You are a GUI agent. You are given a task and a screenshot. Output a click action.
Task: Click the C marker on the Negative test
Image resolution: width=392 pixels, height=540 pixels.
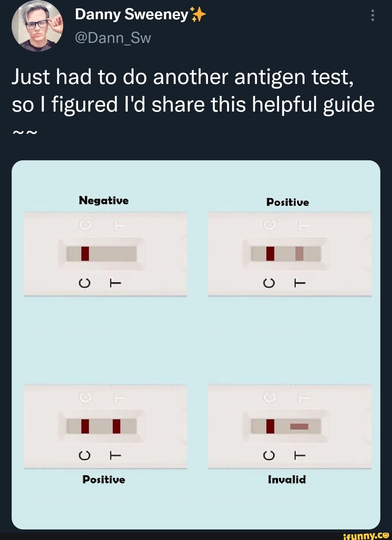[85, 283]
